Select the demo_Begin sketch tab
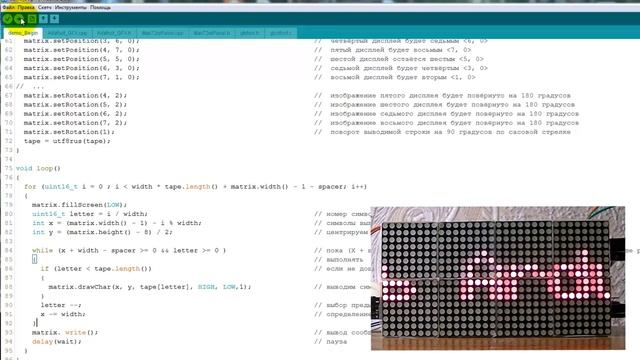 (23, 33)
